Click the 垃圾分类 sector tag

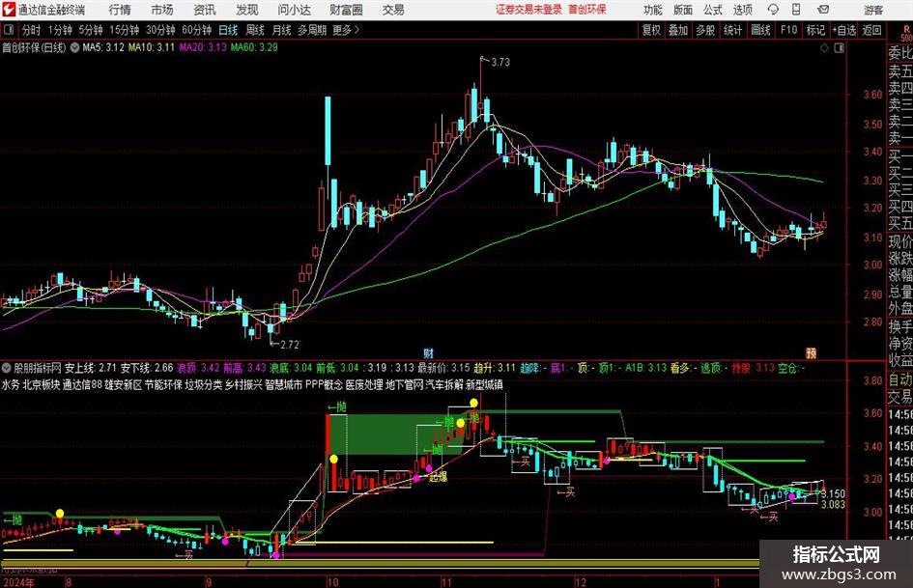coord(204,385)
